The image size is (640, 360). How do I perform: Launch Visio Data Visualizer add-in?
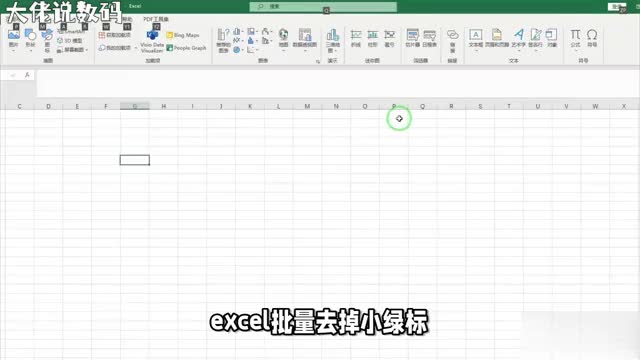[152, 41]
